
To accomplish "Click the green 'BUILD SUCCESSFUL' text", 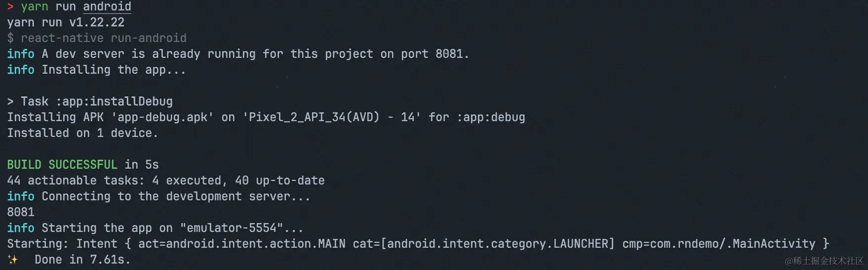I will [62, 165].
